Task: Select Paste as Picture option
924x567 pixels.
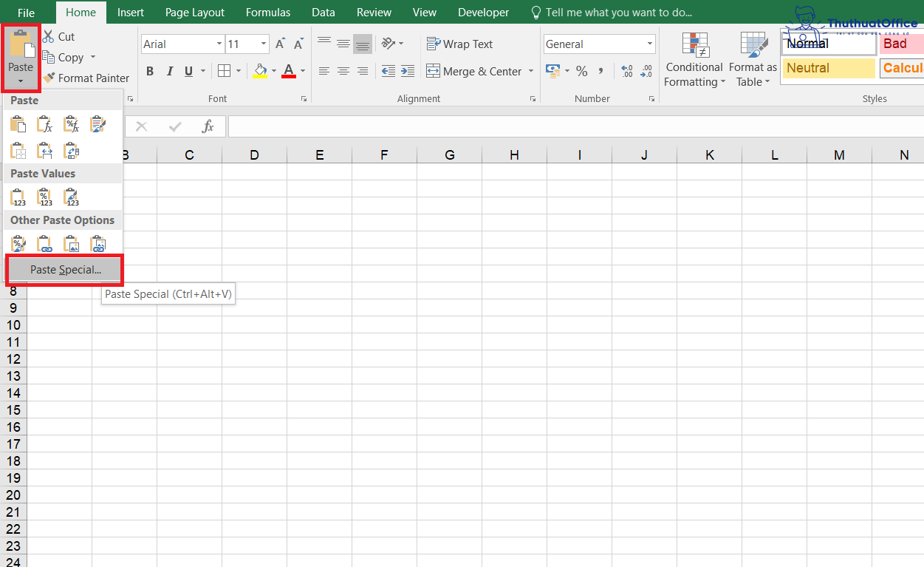Action: point(71,243)
